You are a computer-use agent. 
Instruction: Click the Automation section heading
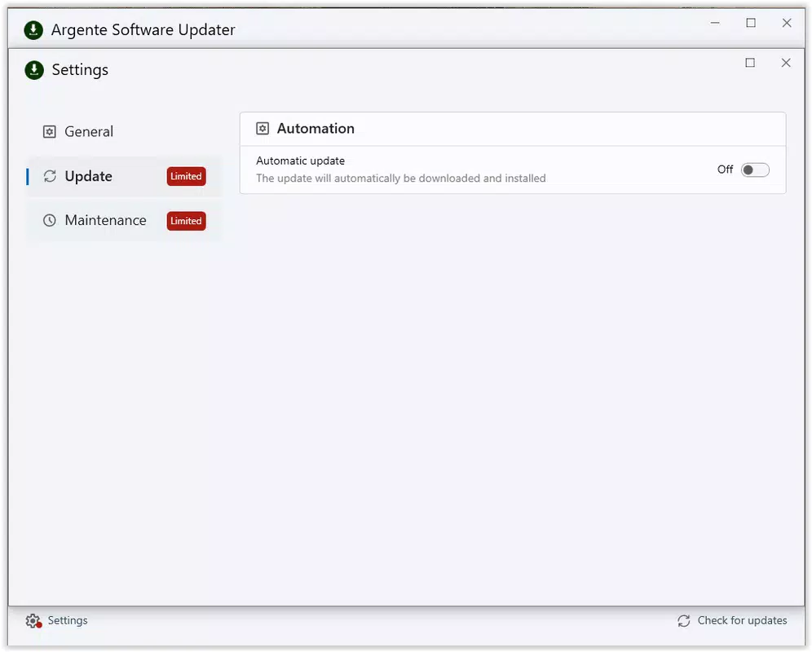pos(316,129)
